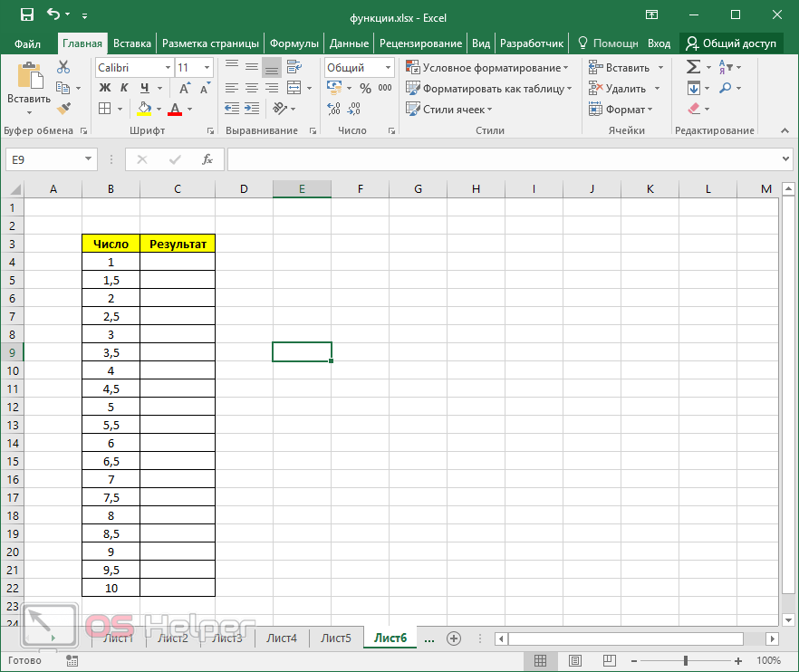Click the Merge and Center icon

click(294, 88)
